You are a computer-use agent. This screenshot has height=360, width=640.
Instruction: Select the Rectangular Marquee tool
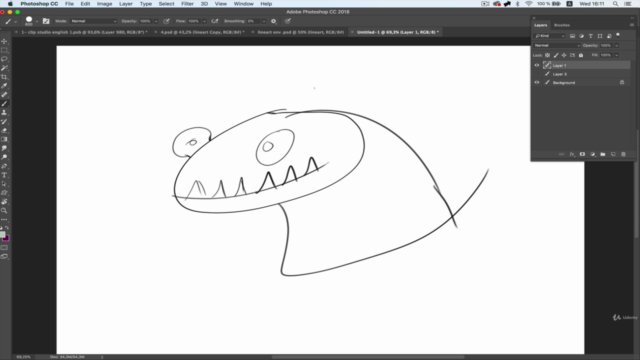tap(4, 50)
